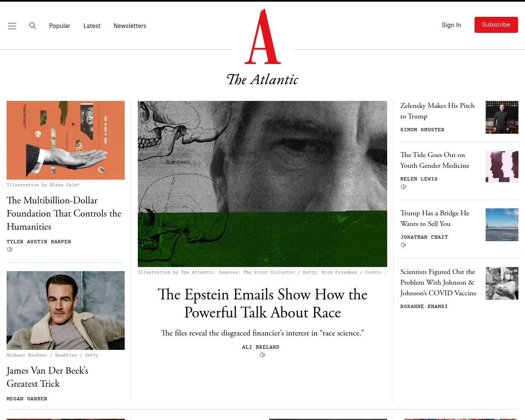This screenshot has width=525, height=420.
Task: View author Megan Garber
Action: (x=27, y=399)
